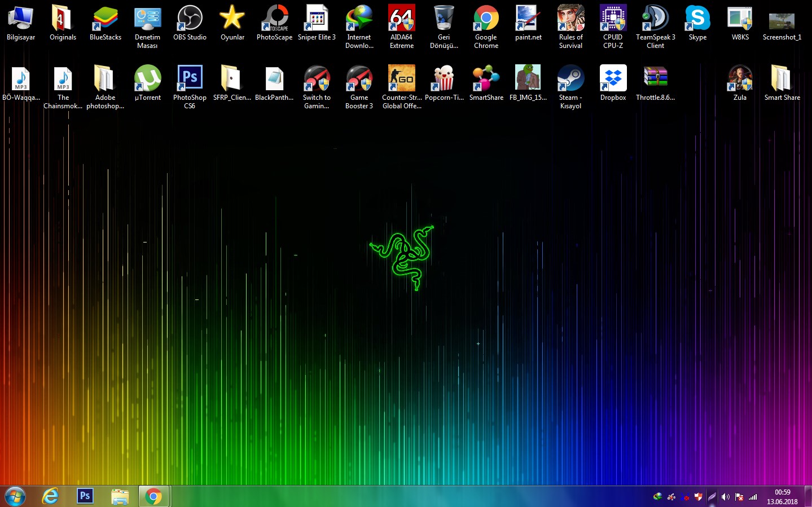Open the Originals folder

pos(63,23)
